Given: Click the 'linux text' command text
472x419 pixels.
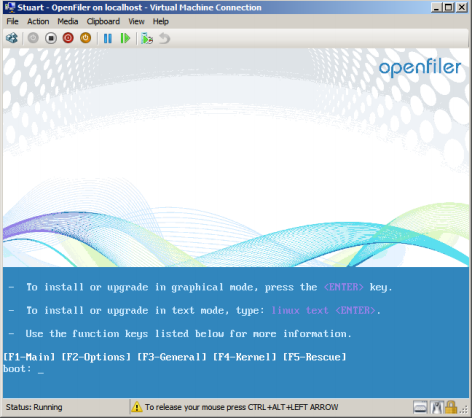Looking at the screenshot, I should click(300, 311).
